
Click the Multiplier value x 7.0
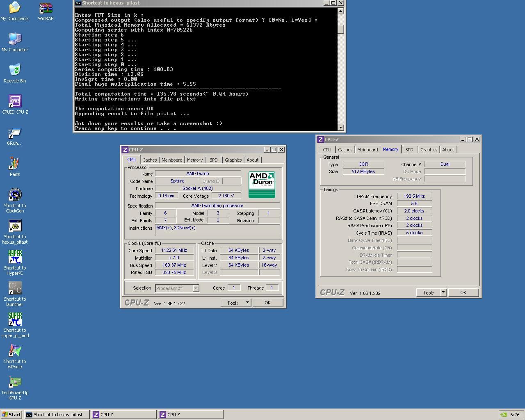pos(174,258)
